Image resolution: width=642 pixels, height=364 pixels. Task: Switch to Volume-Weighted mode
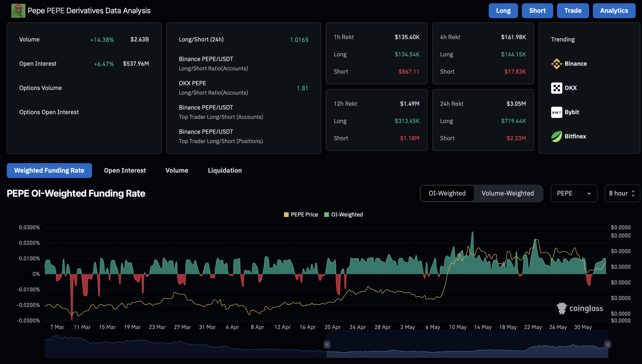pos(508,193)
